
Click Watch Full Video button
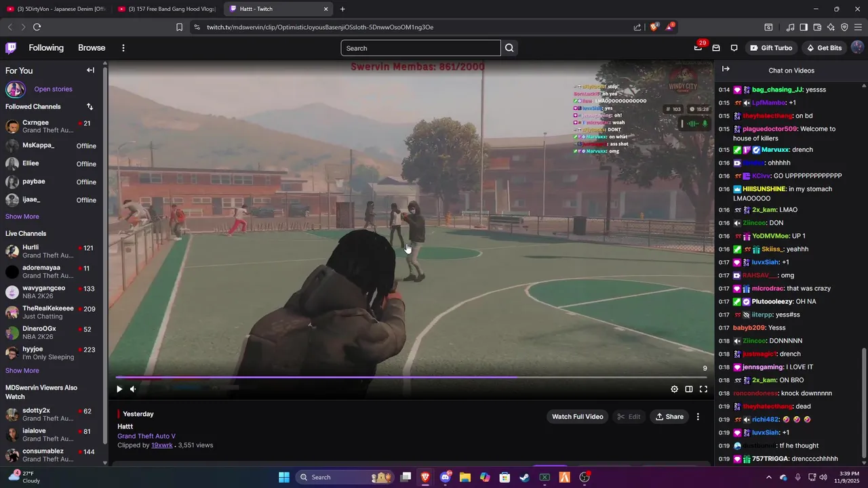(577, 417)
